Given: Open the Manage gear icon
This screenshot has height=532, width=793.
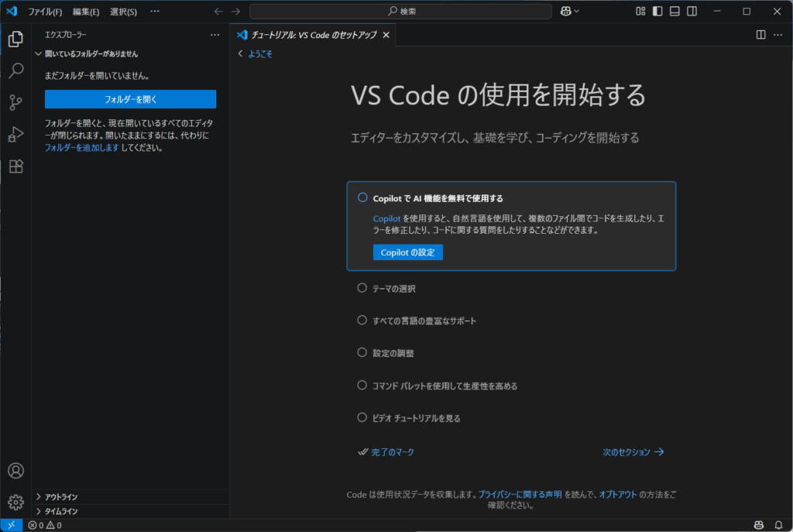Looking at the screenshot, I should pos(15,503).
